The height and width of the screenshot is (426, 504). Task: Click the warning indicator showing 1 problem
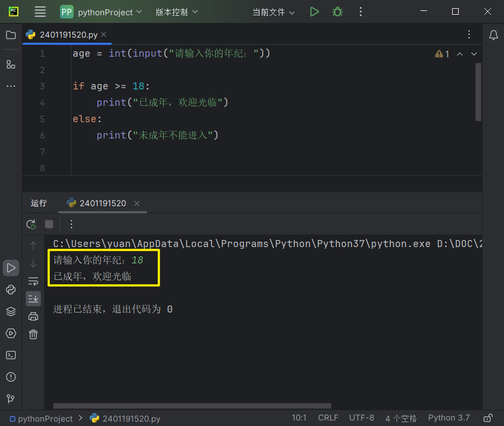click(x=442, y=54)
